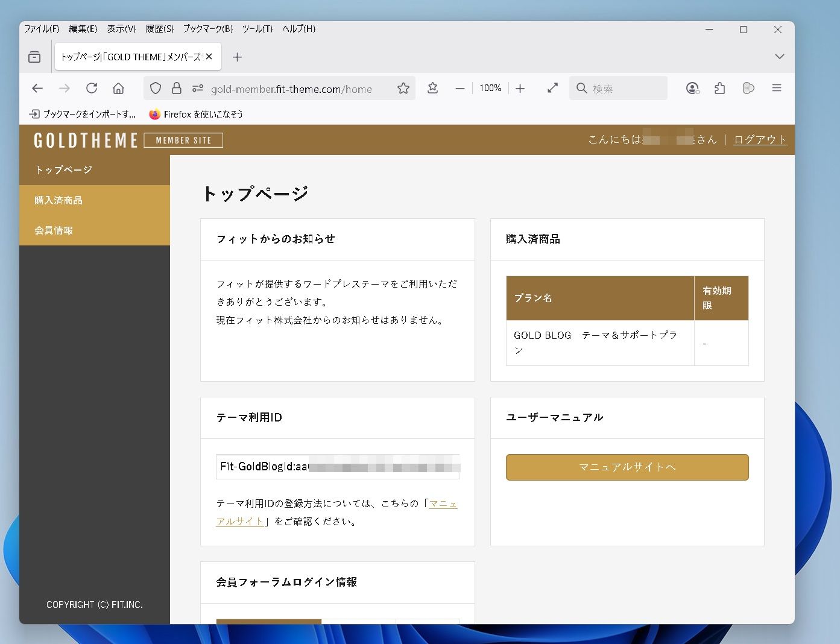Click the GOLD BLOG テーマ&サポートプラン cell
840x644 pixels.
pyautogui.click(x=600, y=343)
